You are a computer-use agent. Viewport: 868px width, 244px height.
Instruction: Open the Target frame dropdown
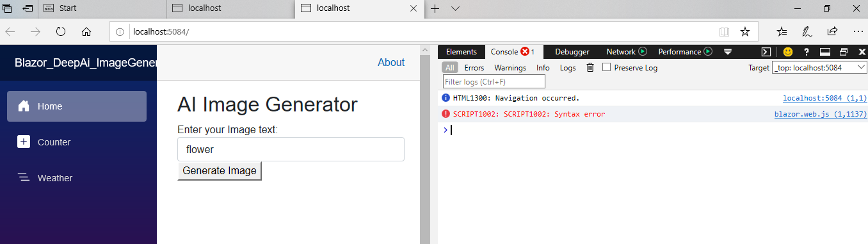(819, 67)
